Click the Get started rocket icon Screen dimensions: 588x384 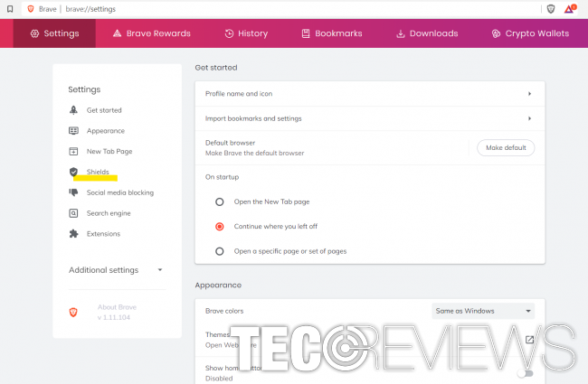tap(73, 109)
